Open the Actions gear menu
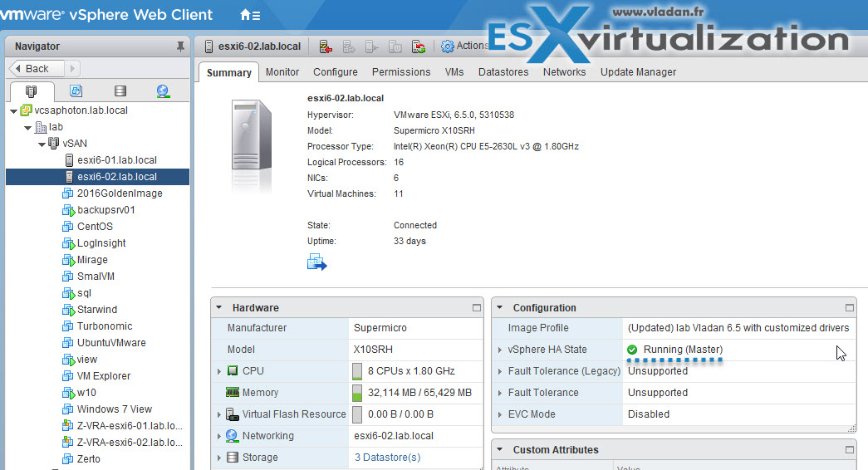 [x=463, y=46]
